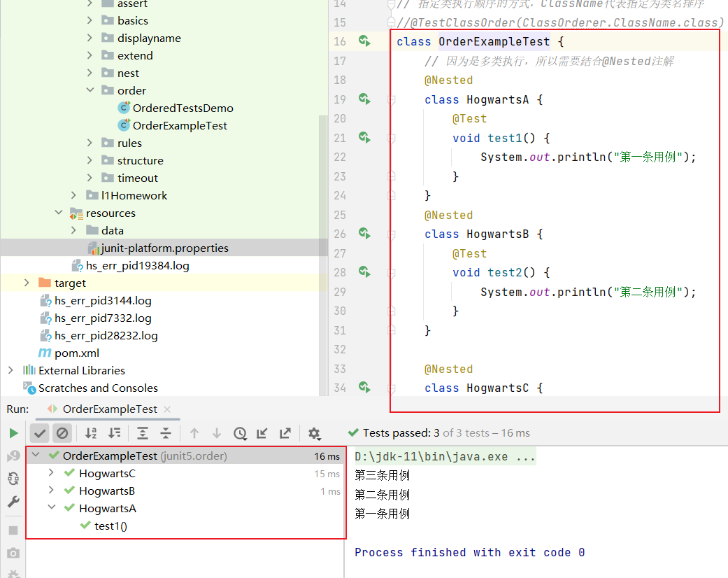Click run gutter icon beside class OrderExampleTest
Image resolution: width=728 pixels, height=578 pixels.
pyautogui.click(x=364, y=41)
